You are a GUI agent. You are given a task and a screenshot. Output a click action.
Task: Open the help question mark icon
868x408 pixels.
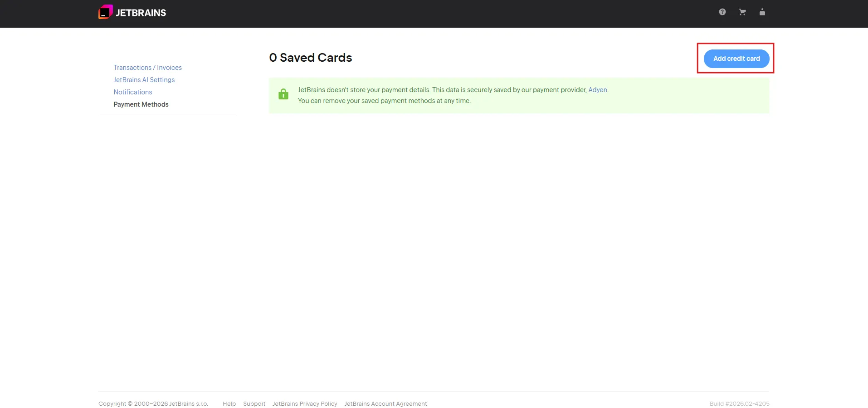click(x=722, y=12)
